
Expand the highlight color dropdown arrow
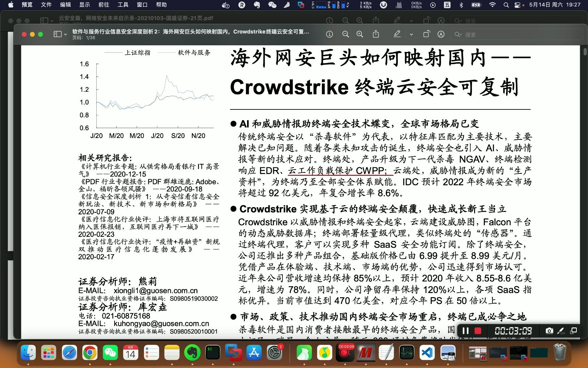tap(411, 34)
